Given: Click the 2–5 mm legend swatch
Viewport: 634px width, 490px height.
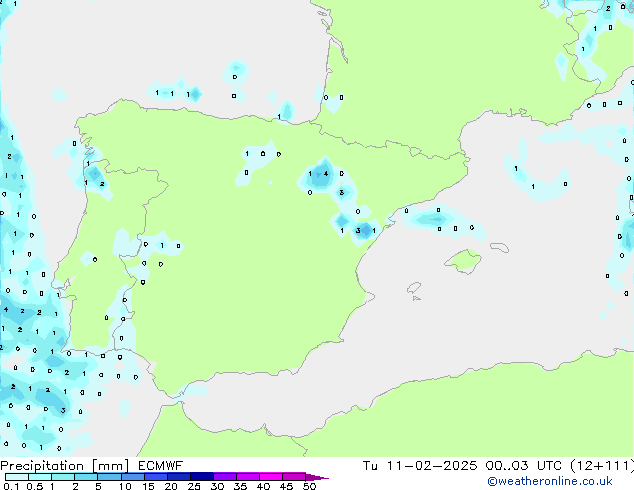Looking at the screenshot, I should [86, 477].
